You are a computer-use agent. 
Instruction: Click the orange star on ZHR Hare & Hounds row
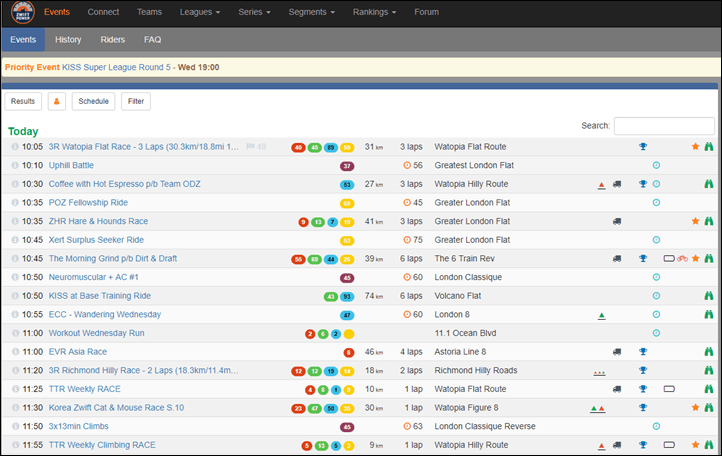pyautogui.click(x=695, y=221)
